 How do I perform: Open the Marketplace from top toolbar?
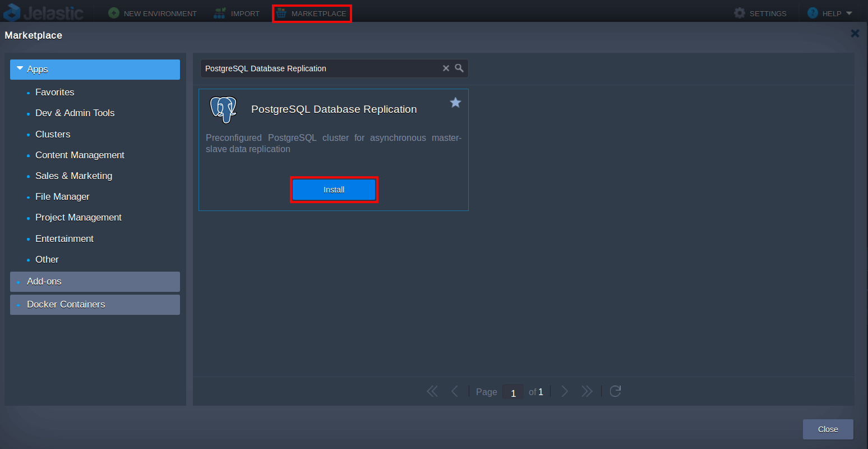tap(312, 13)
